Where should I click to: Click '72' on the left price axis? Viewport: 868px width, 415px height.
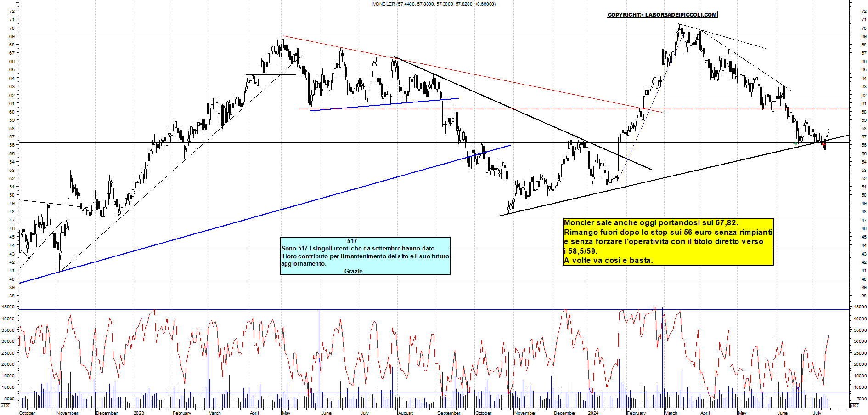(11, 11)
